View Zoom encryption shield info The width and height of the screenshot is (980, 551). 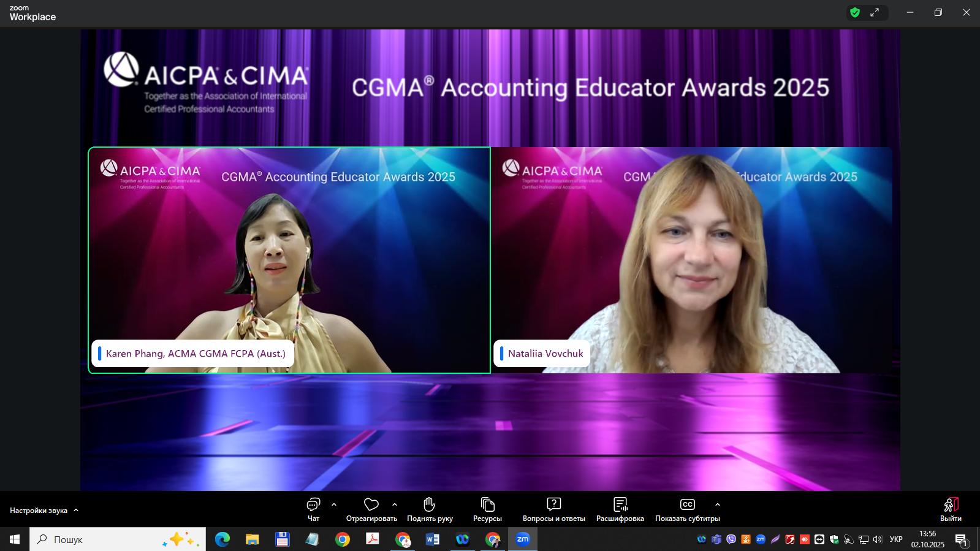pyautogui.click(x=855, y=12)
